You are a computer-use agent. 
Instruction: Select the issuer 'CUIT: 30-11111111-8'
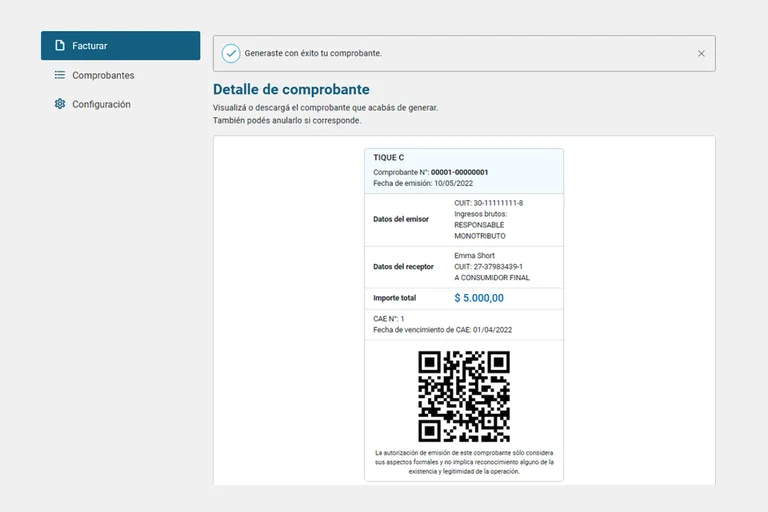(x=488, y=203)
